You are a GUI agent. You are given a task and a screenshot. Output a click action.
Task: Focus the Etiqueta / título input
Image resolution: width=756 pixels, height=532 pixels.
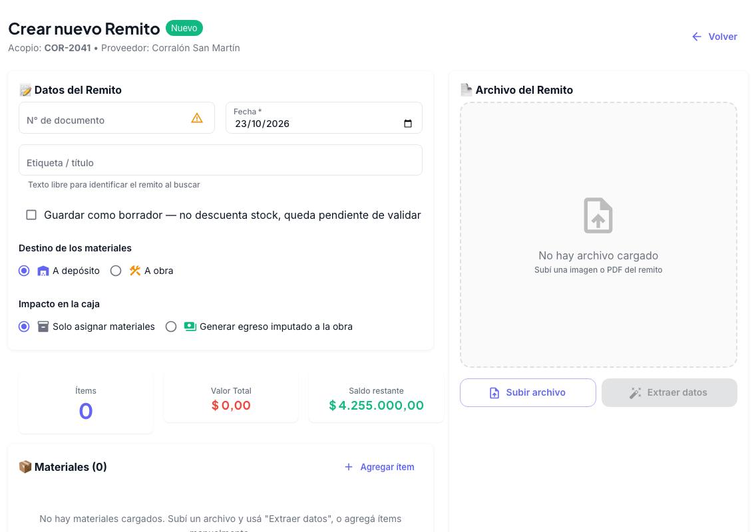(x=220, y=160)
